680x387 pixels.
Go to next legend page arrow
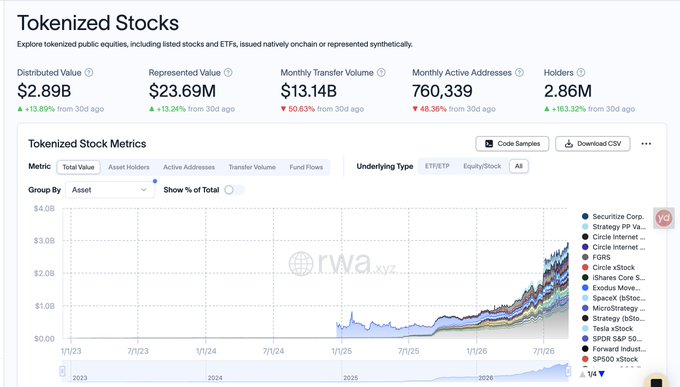(x=602, y=374)
